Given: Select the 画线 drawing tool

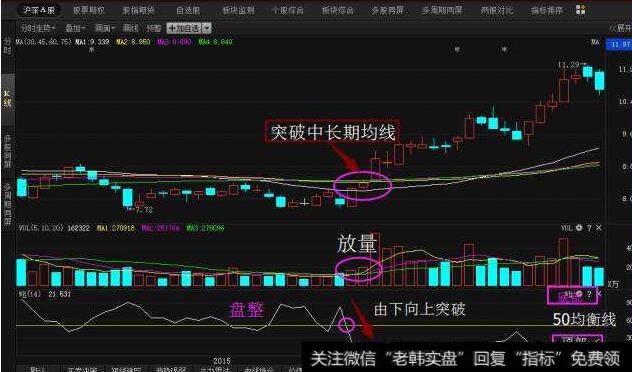Looking at the screenshot, I should coord(131,28).
